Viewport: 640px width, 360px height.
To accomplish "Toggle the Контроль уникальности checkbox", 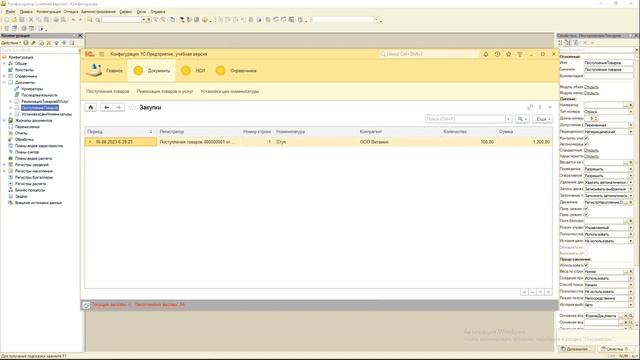I will (586, 138).
